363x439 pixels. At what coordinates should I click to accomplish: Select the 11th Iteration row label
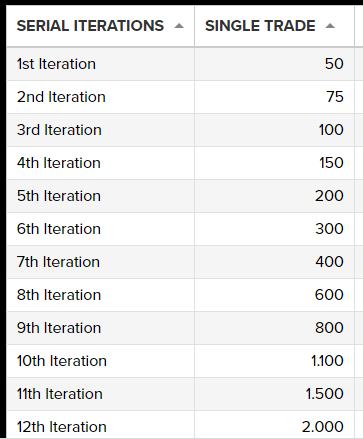(60, 394)
